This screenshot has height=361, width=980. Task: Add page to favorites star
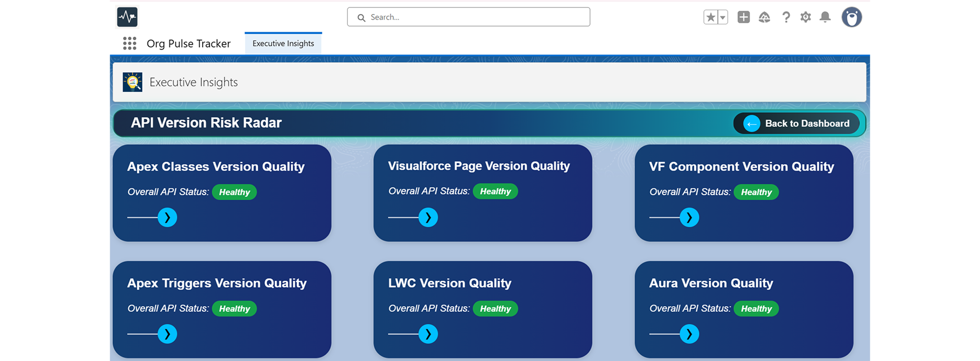tap(711, 17)
